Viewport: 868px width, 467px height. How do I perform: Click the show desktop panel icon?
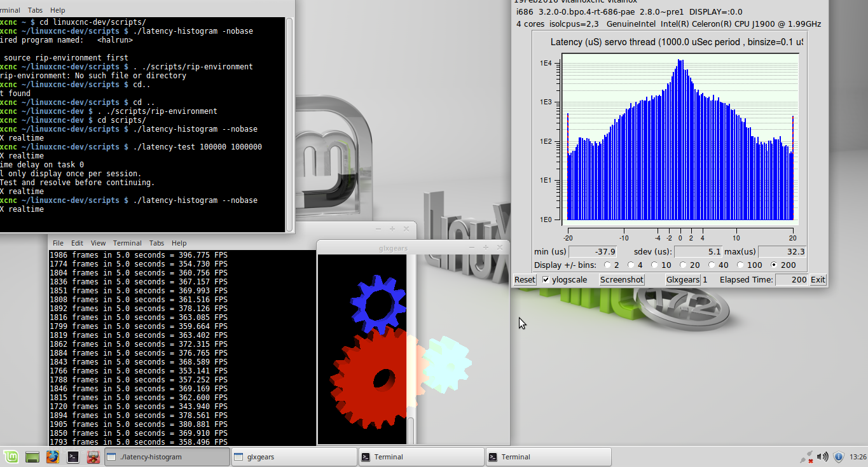(x=32, y=457)
